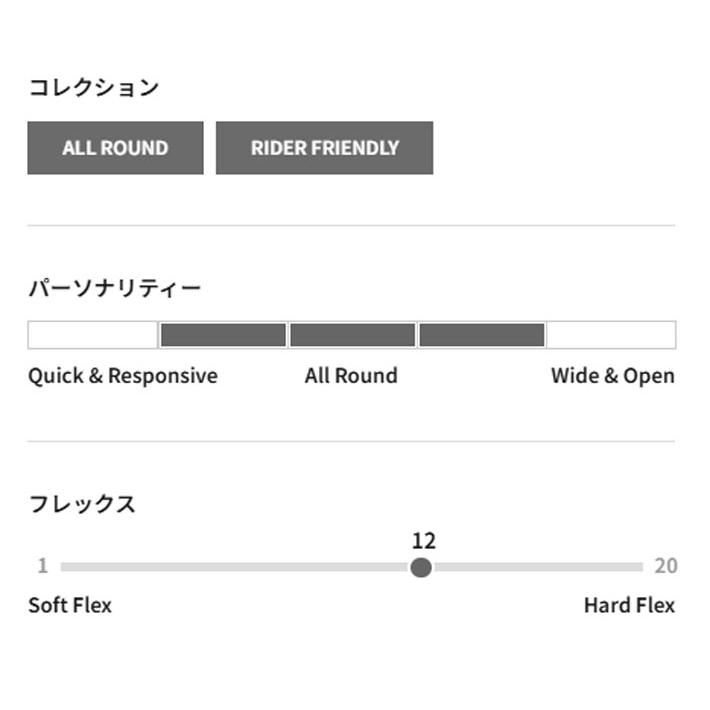Click the パーソナリティー section heading

(x=115, y=288)
